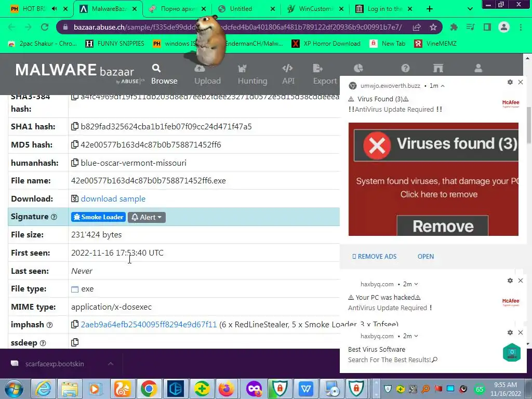The height and width of the screenshot is (399, 532).
Task: Copy the imphash value
Action: [x=75, y=324]
